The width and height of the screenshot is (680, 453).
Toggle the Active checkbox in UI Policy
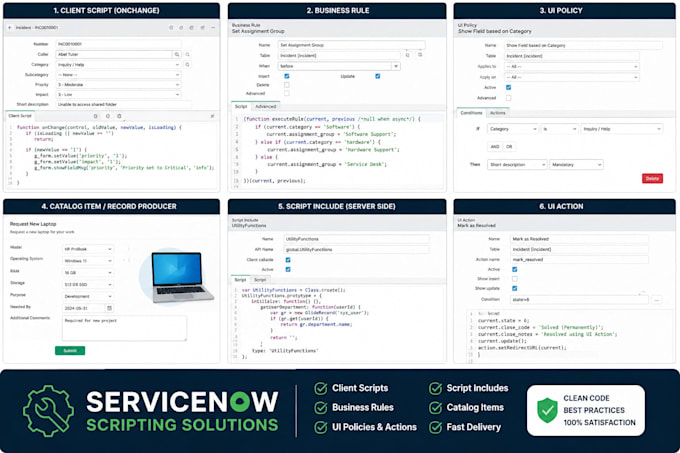(x=509, y=88)
